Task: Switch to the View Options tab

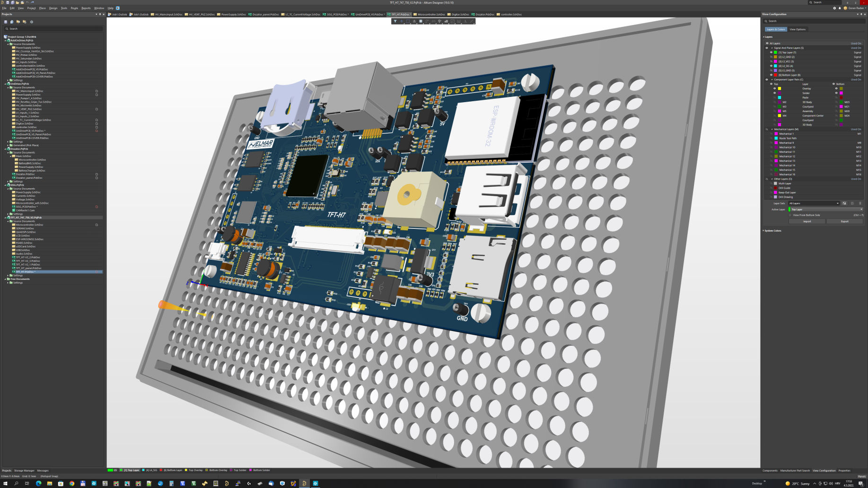Action: tap(798, 29)
